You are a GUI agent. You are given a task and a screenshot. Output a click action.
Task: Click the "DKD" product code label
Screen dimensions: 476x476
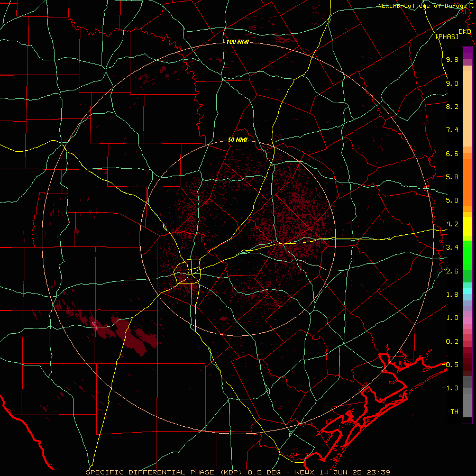(464, 32)
